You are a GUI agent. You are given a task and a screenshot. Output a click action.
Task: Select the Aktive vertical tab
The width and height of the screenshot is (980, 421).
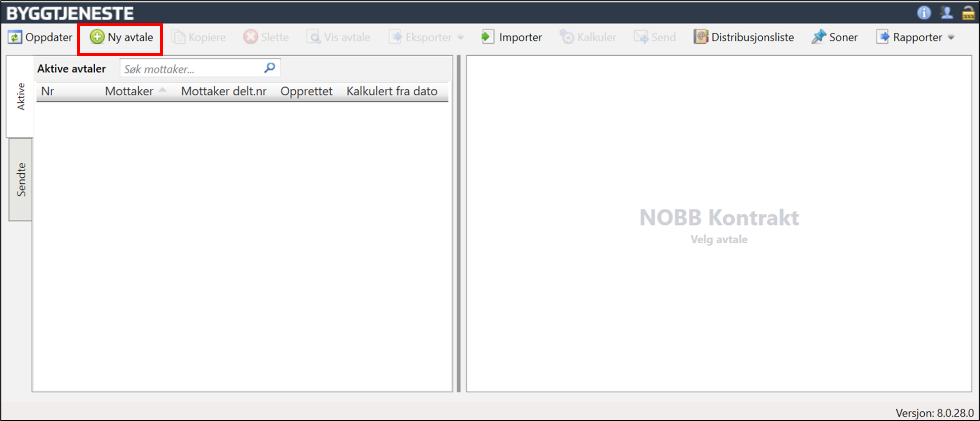[21, 96]
